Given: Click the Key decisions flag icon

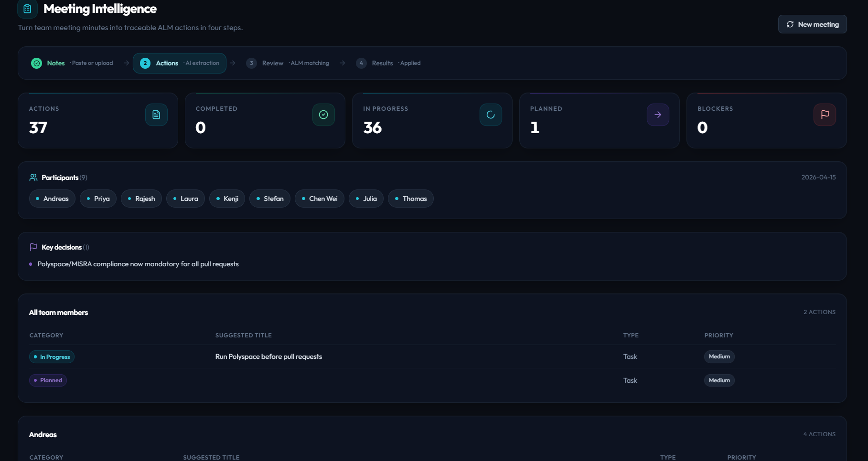Looking at the screenshot, I should point(33,247).
